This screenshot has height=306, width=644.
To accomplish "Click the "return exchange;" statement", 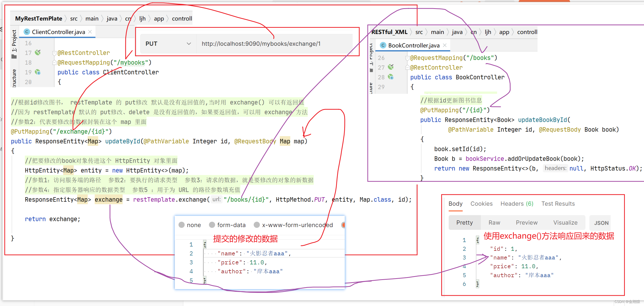I will [52, 219].
